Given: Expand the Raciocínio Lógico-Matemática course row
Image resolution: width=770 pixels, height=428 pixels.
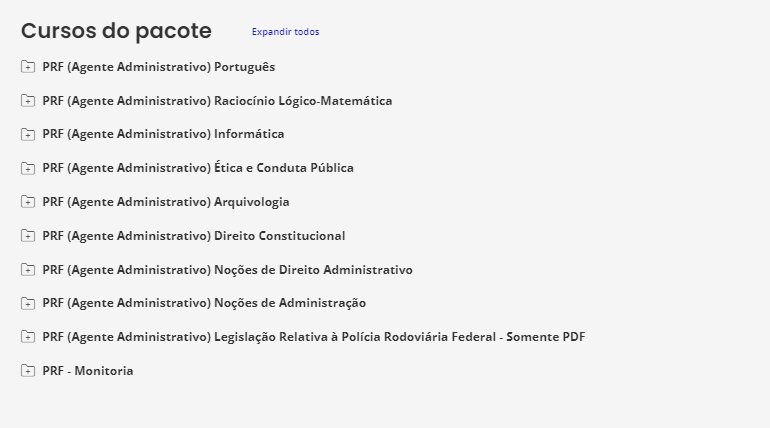Looking at the screenshot, I should pos(217,101).
